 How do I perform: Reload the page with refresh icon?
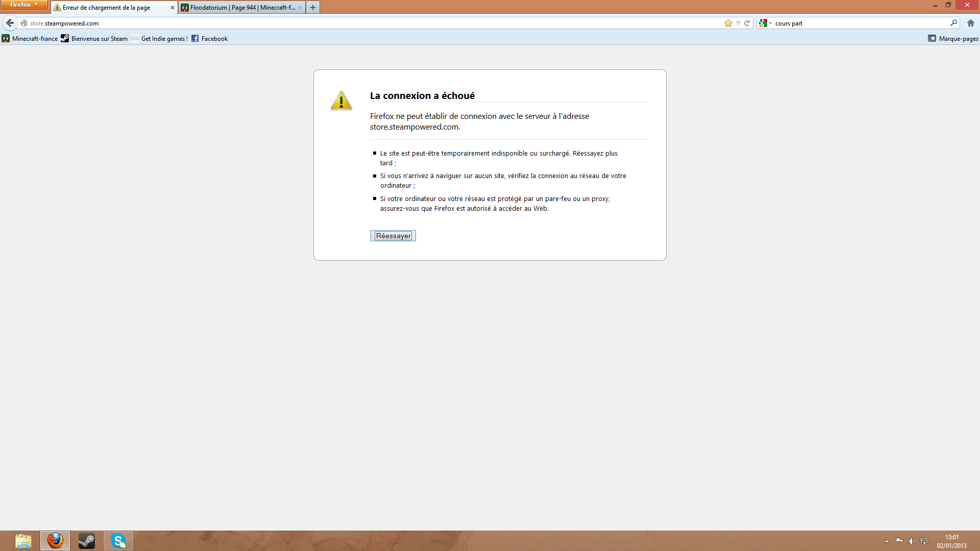(x=747, y=23)
